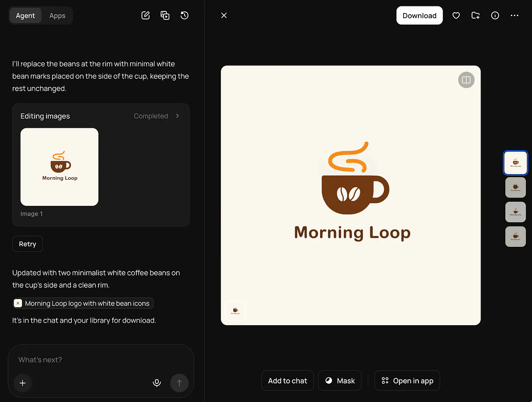Click the Retry button
The width and height of the screenshot is (532, 402).
pos(27,244)
